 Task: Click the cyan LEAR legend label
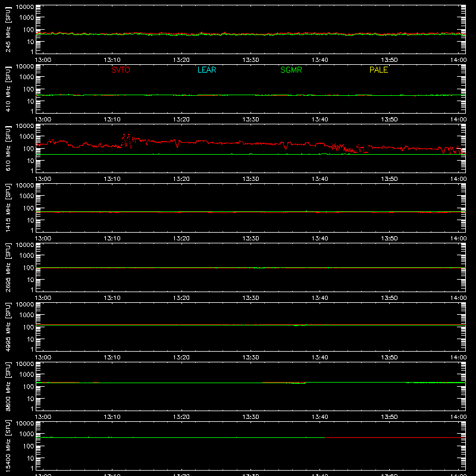206,70
